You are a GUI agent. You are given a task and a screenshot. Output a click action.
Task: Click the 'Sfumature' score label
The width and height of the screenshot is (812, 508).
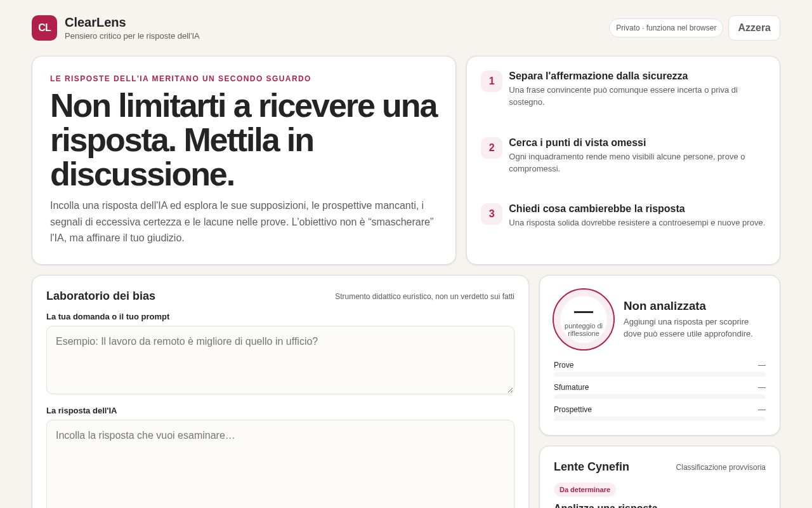pos(571,387)
